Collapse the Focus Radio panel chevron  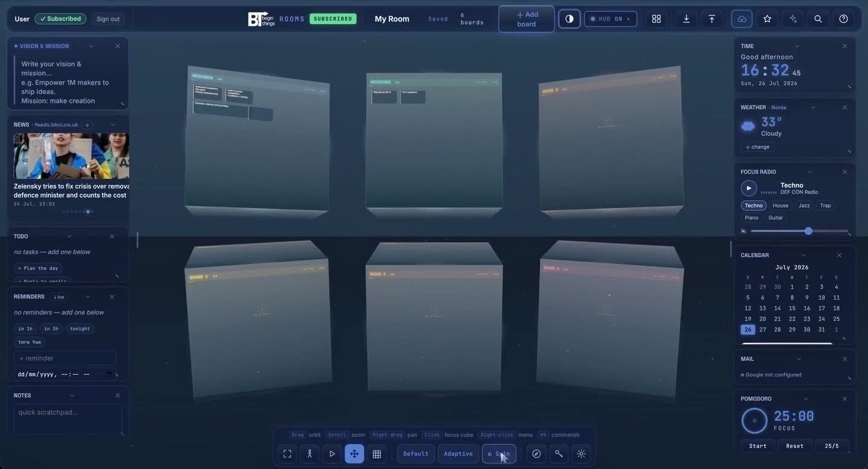810,172
